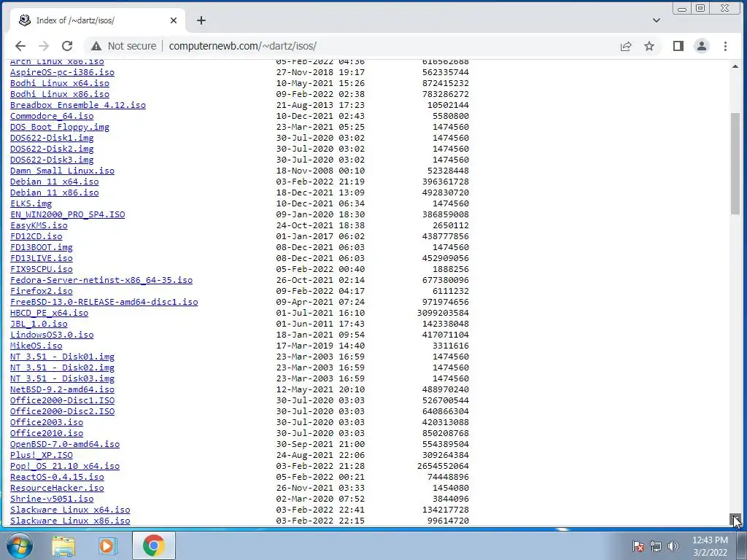Select the Index of /~dartz/isos/ tab
The height and width of the screenshot is (560, 747).
98,20
